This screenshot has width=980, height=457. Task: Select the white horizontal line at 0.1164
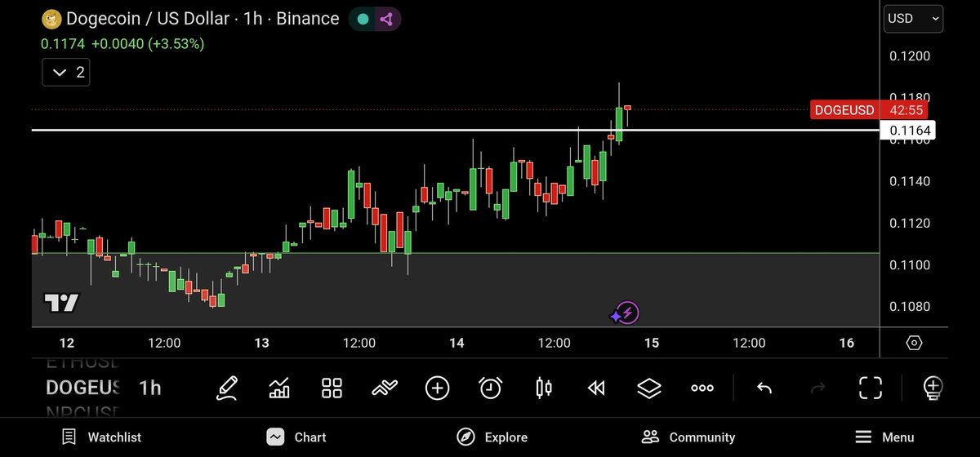tap(455, 130)
